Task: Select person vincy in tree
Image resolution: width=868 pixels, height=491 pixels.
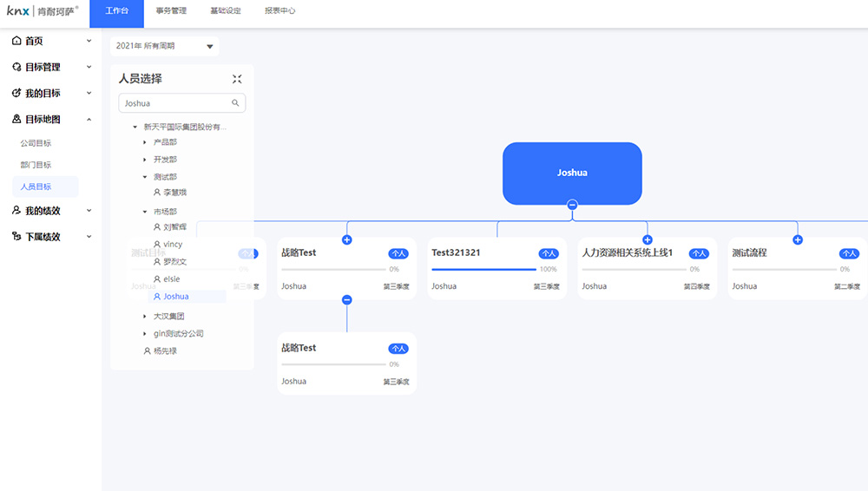Action: click(x=168, y=244)
